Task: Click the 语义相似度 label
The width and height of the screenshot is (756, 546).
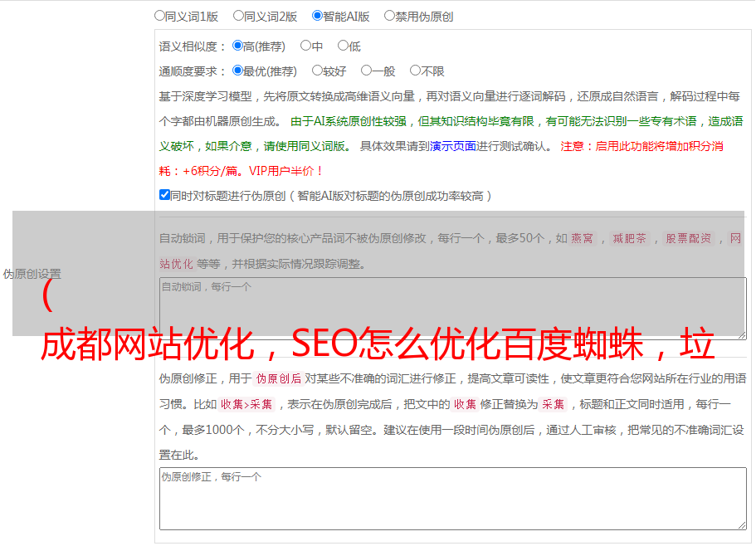Action: [193, 46]
